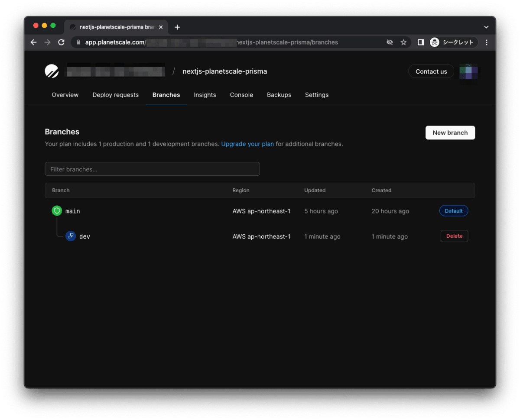
Task: Click the Updated column header
Action: pos(315,191)
